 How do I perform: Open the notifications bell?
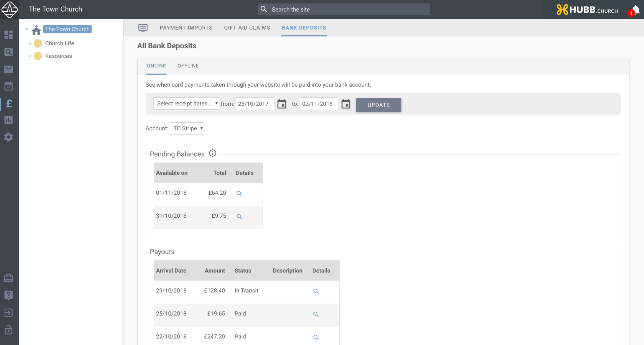tap(636, 10)
